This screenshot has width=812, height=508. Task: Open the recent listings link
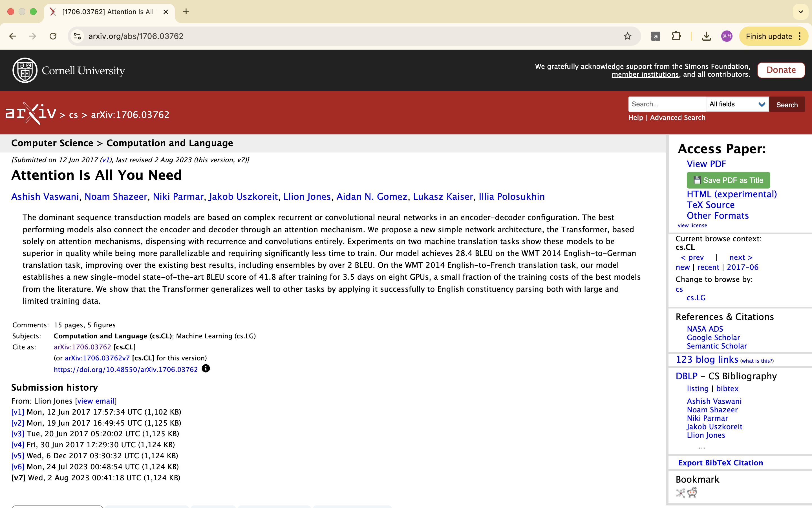tap(708, 268)
